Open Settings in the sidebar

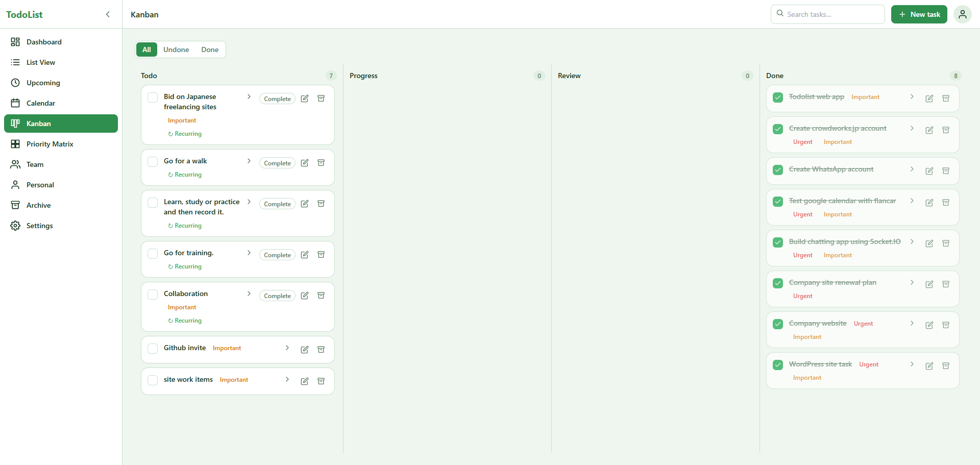tap(61, 226)
